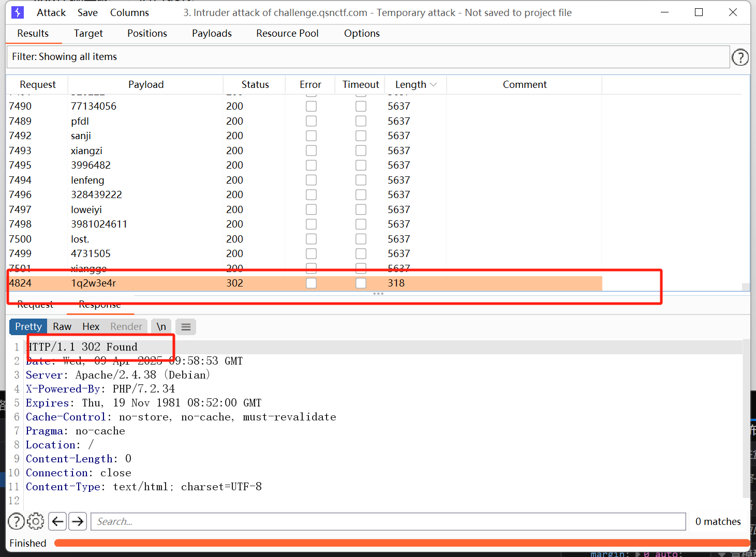756x557 pixels.
Task: Click the Burp Suite lightning logo icon
Action: click(x=18, y=12)
